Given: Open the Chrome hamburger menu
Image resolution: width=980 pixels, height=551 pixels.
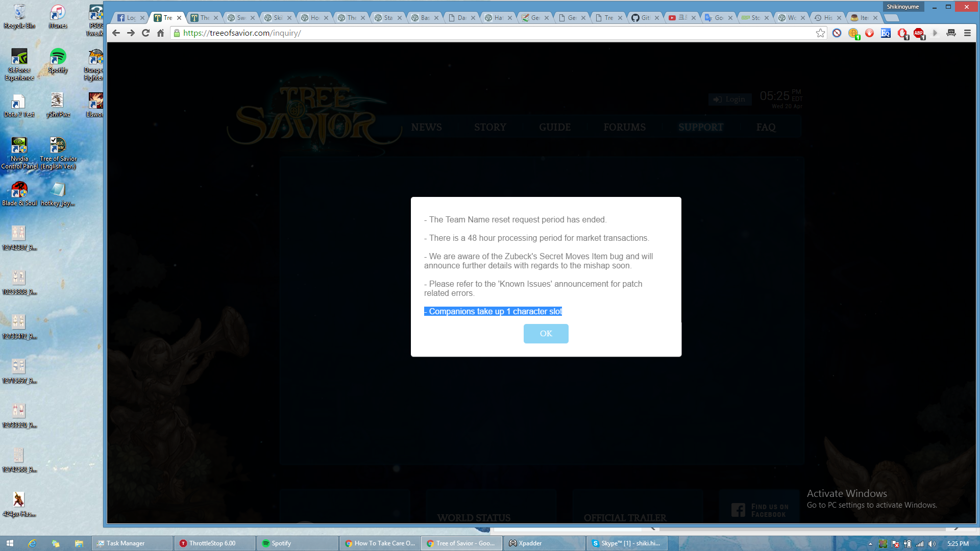Looking at the screenshot, I should pyautogui.click(x=967, y=33).
